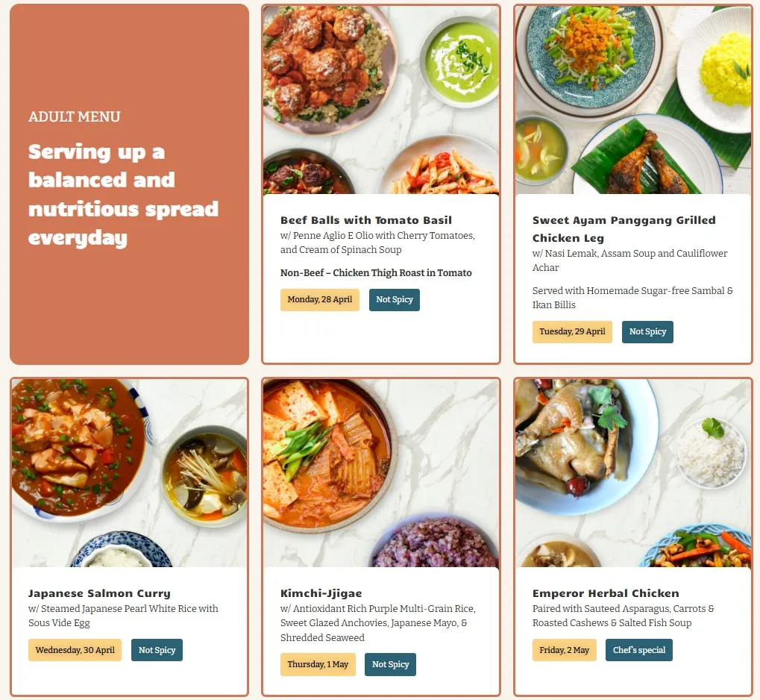Click Not Spicy tag on Ayam Panggang card
This screenshot has width=760, height=700.
pos(647,332)
